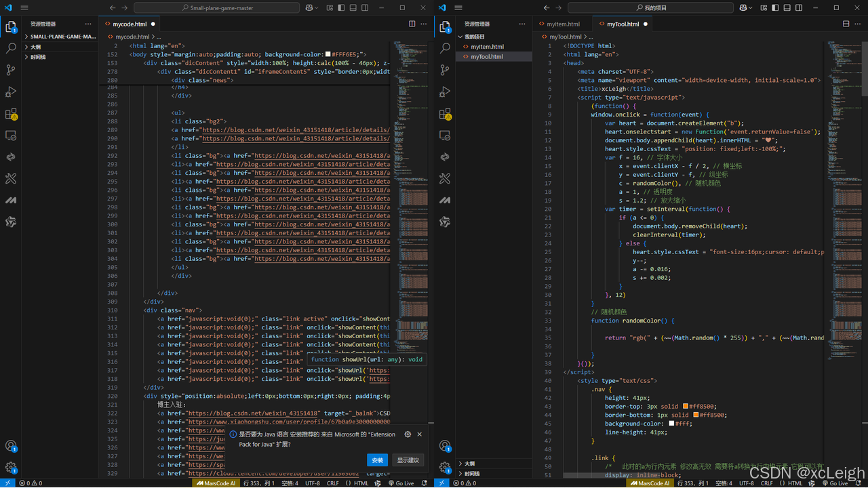Viewport: 868px width, 488px height.
Task: Toggle bottom panel in the right window
Action: tap(787, 7)
